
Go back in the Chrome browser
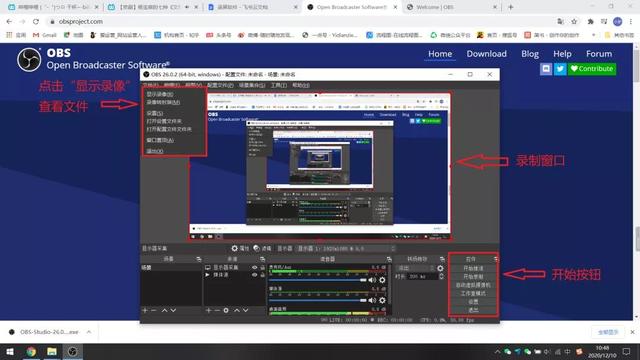9,21
